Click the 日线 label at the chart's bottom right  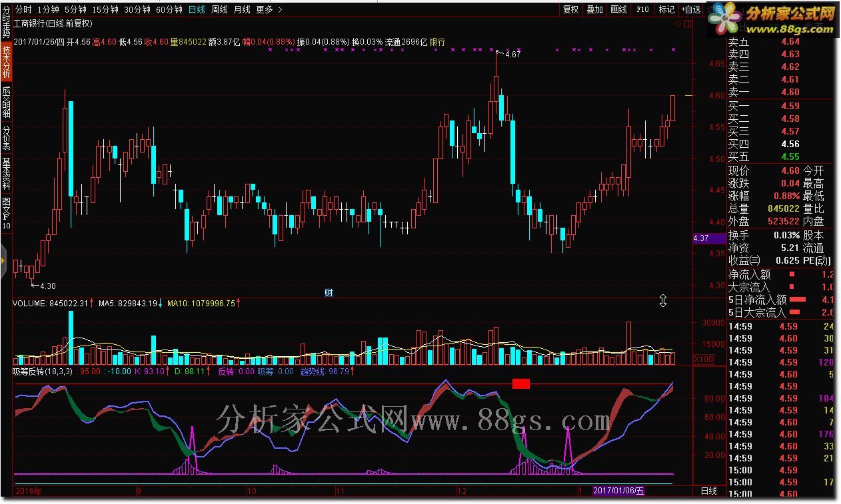click(x=709, y=491)
